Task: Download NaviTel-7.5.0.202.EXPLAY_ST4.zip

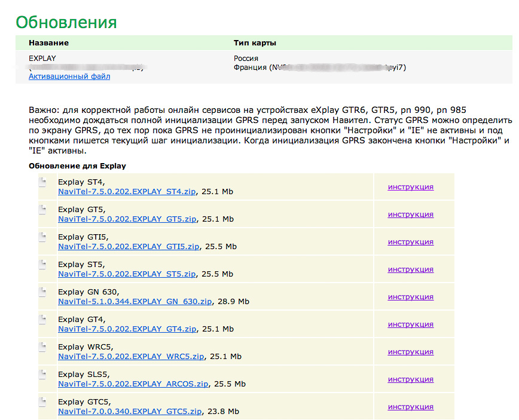Action: coord(127,192)
